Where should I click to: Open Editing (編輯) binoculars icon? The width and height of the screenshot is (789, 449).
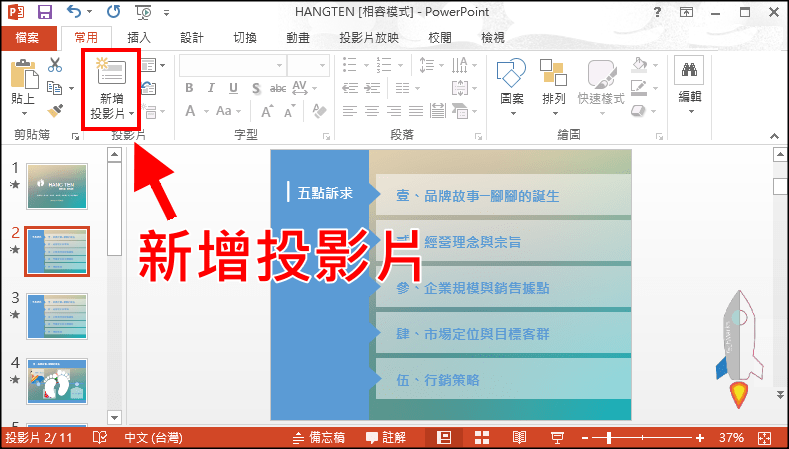coord(689,70)
